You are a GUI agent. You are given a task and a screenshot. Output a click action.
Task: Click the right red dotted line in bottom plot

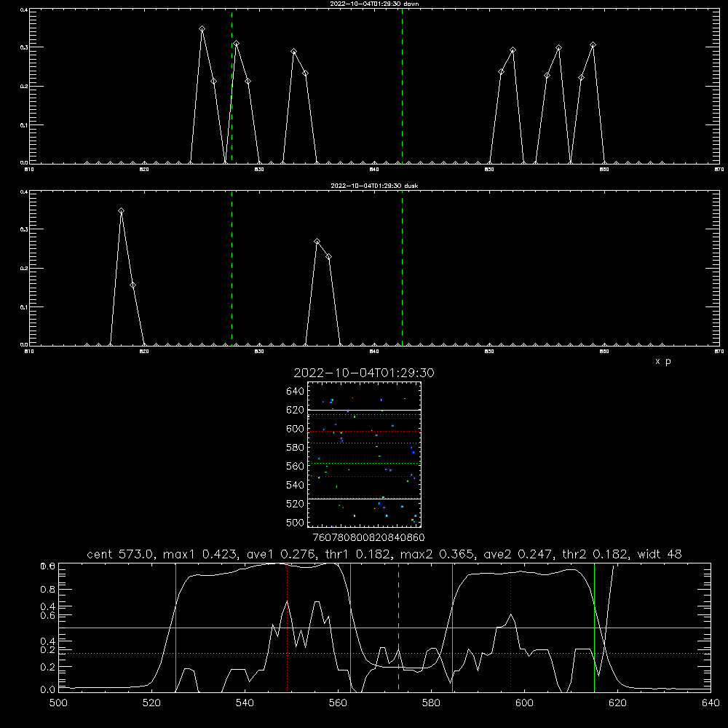511,627
